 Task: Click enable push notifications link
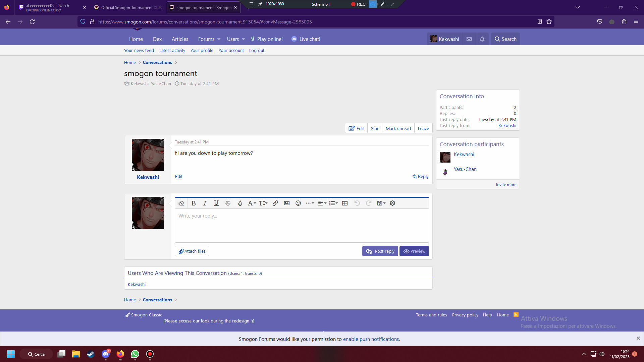pyautogui.click(x=371, y=339)
